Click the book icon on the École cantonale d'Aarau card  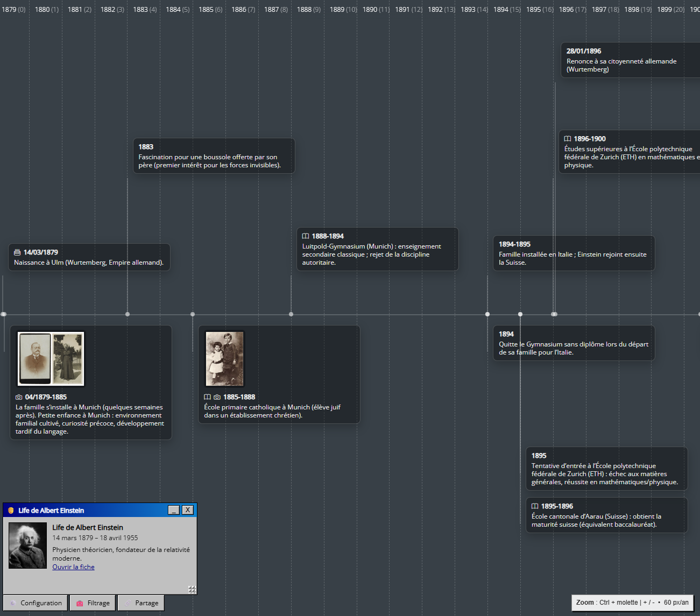[534, 506]
